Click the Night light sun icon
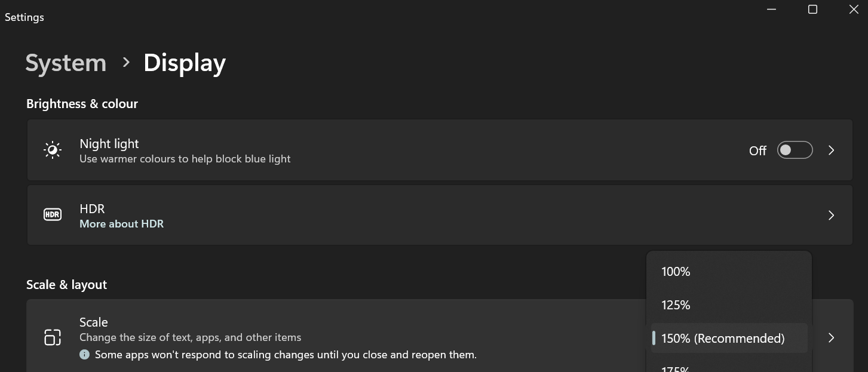868x372 pixels. click(53, 150)
